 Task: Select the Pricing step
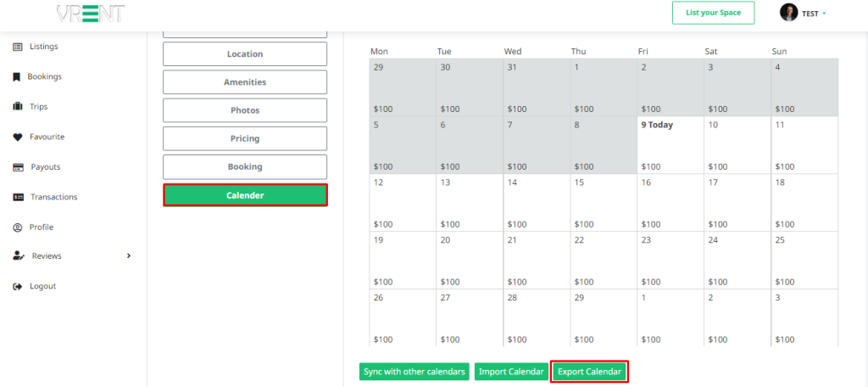coord(245,138)
